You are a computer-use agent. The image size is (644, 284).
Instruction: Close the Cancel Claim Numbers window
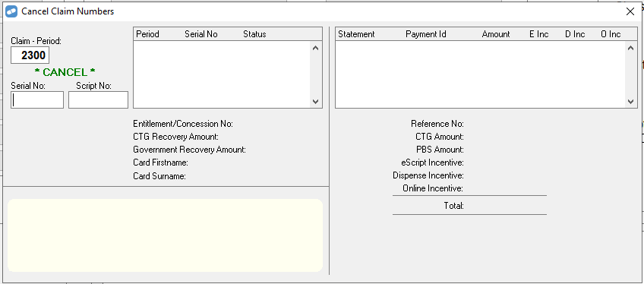pyautogui.click(x=630, y=11)
